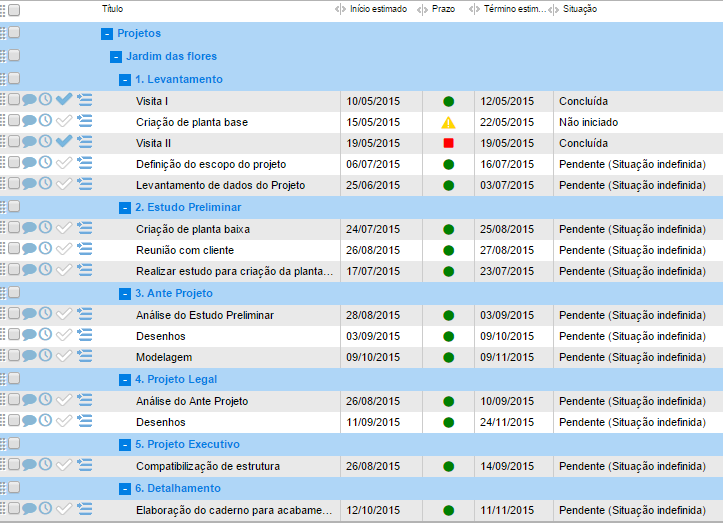The width and height of the screenshot is (723, 523).
Task: Open the 6. Detalhamento phase link
Action: click(178, 488)
